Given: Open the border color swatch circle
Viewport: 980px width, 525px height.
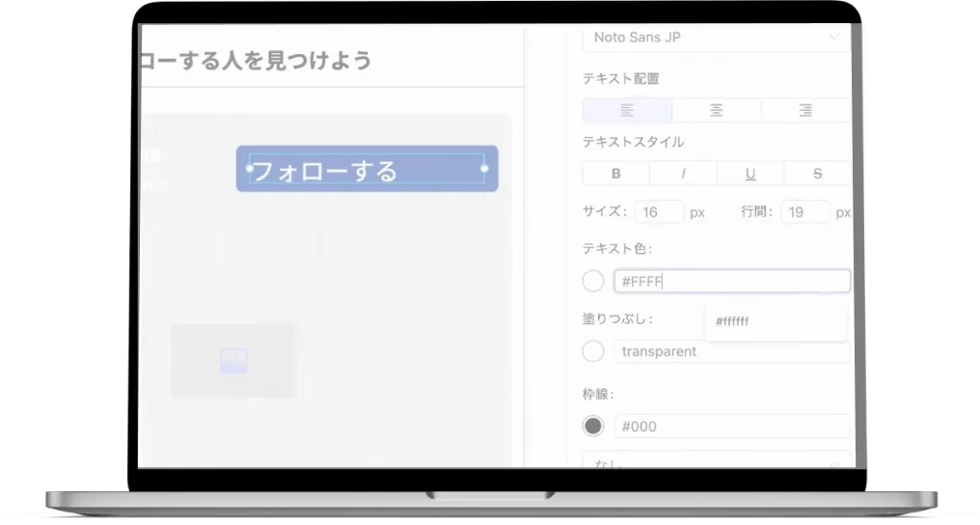Looking at the screenshot, I should click(593, 427).
